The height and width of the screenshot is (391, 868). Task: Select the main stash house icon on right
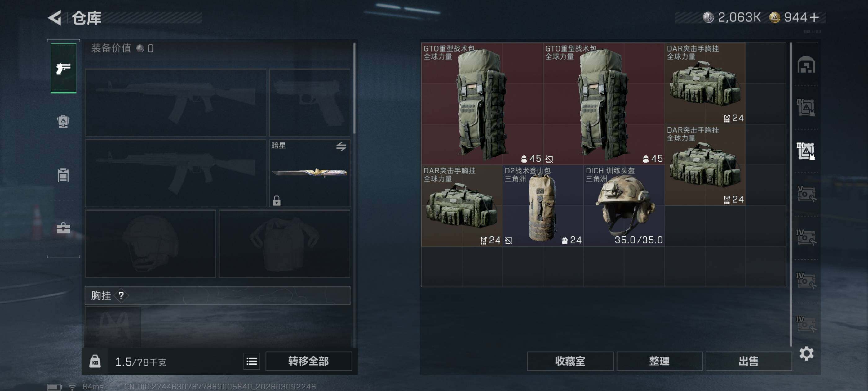point(806,65)
